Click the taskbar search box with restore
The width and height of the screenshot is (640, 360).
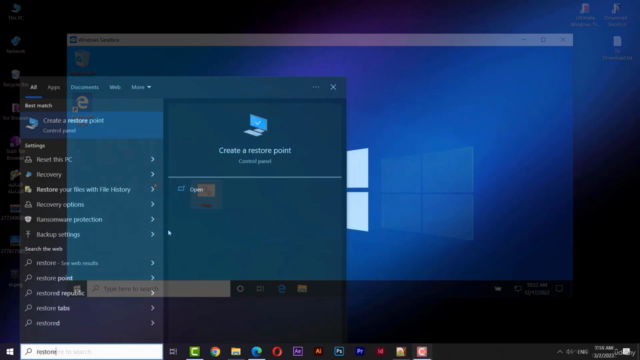click(x=91, y=351)
